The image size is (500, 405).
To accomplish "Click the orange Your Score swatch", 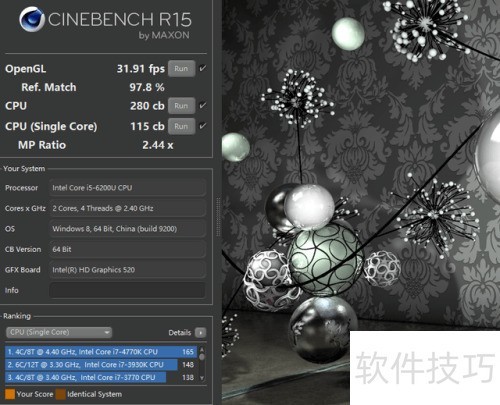I will (10, 394).
